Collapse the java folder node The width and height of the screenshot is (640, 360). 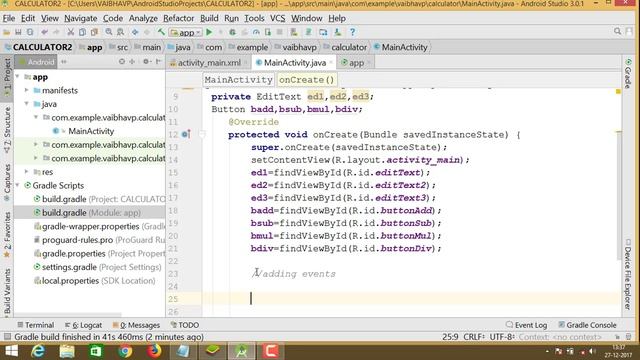[x=27, y=104]
